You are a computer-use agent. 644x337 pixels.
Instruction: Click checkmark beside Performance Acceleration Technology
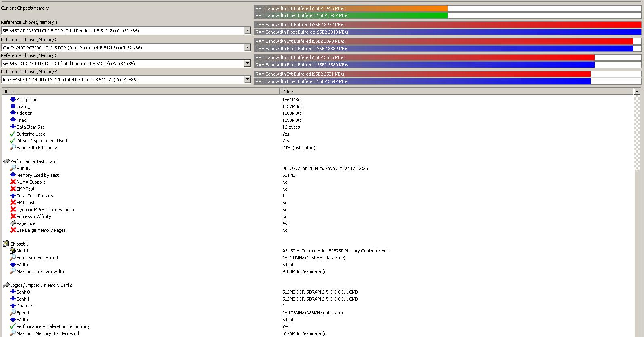(x=13, y=326)
